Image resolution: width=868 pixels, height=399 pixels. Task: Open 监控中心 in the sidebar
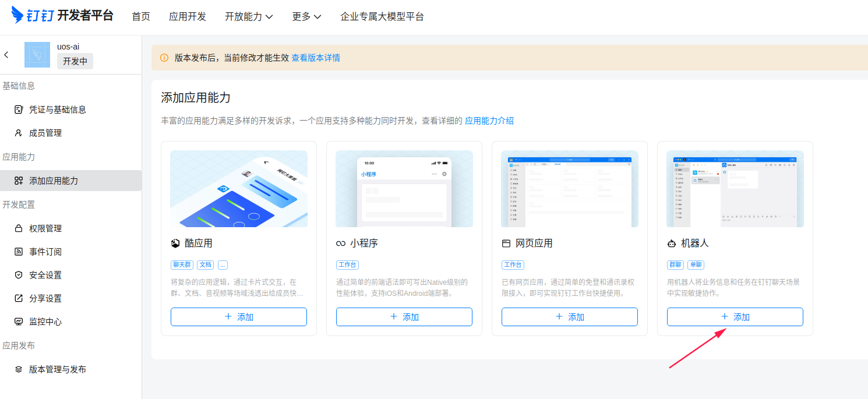click(45, 322)
